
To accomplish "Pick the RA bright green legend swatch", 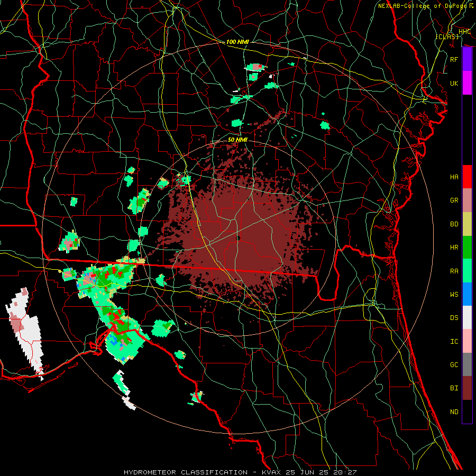I will click(x=467, y=271).
